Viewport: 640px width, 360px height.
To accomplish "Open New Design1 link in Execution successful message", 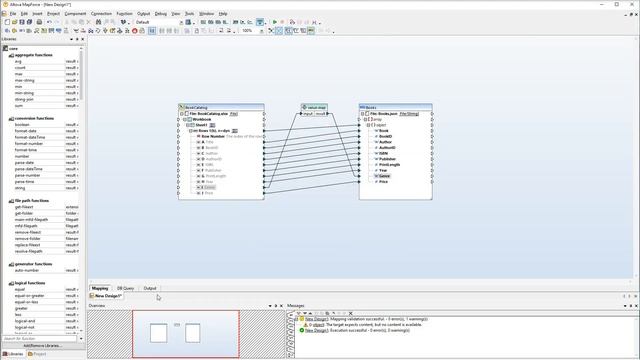I will point(316,330).
